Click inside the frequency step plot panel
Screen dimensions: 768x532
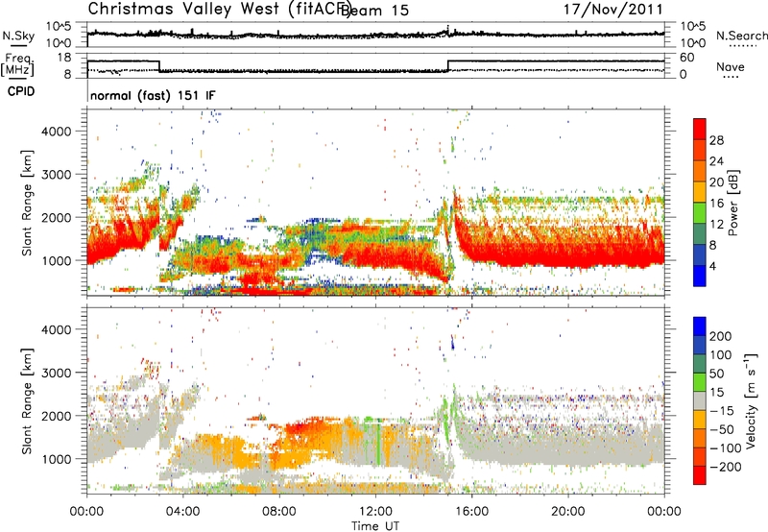[x=375, y=65]
